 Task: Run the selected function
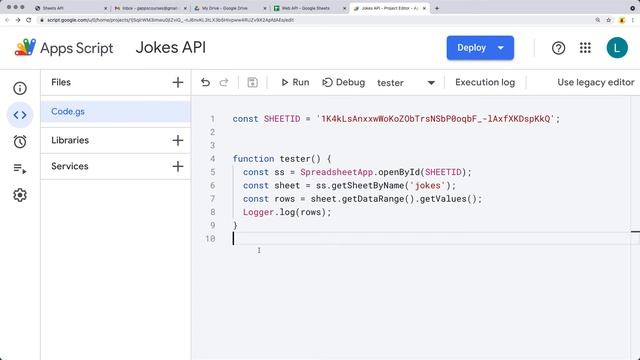click(x=295, y=82)
